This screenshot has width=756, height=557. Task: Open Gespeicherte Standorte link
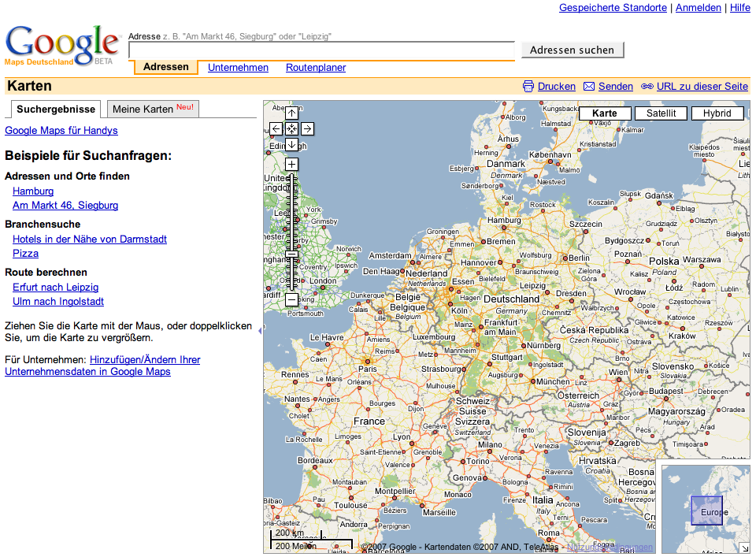tap(613, 8)
